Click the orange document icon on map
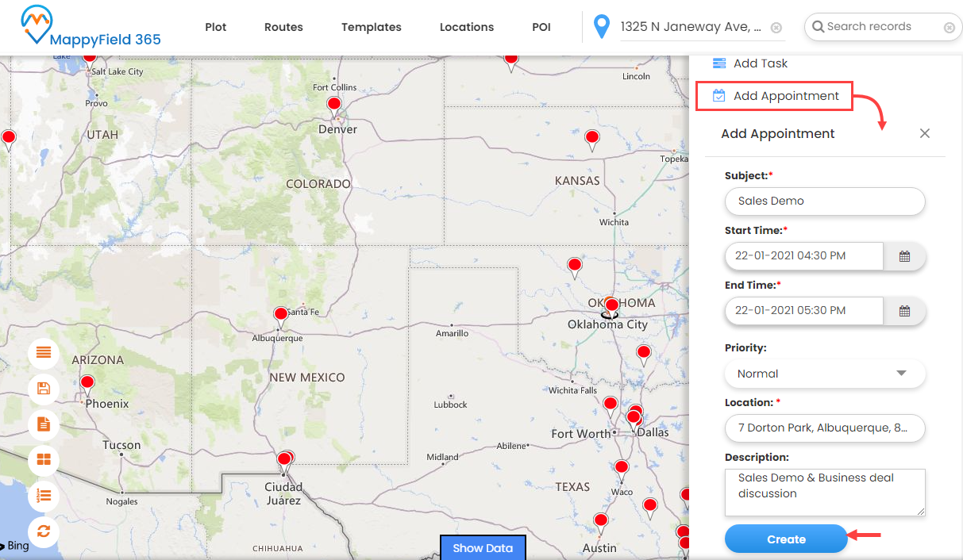This screenshot has width=963, height=560. pyautogui.click(x=44, y=424)
